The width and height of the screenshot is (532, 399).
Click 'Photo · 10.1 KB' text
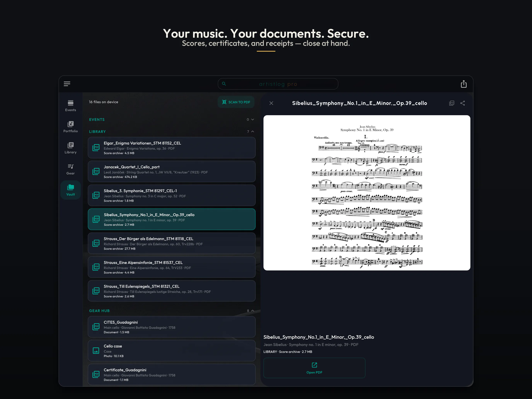tap(113, 356)
